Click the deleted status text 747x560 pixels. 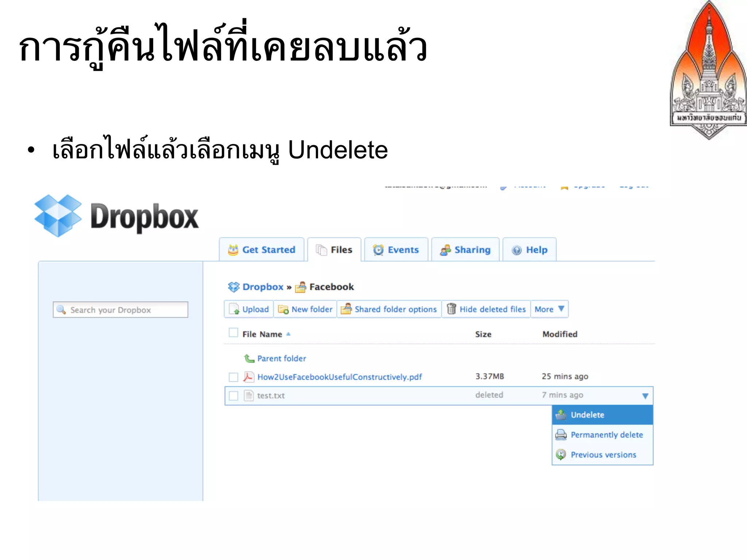[489, 395]
